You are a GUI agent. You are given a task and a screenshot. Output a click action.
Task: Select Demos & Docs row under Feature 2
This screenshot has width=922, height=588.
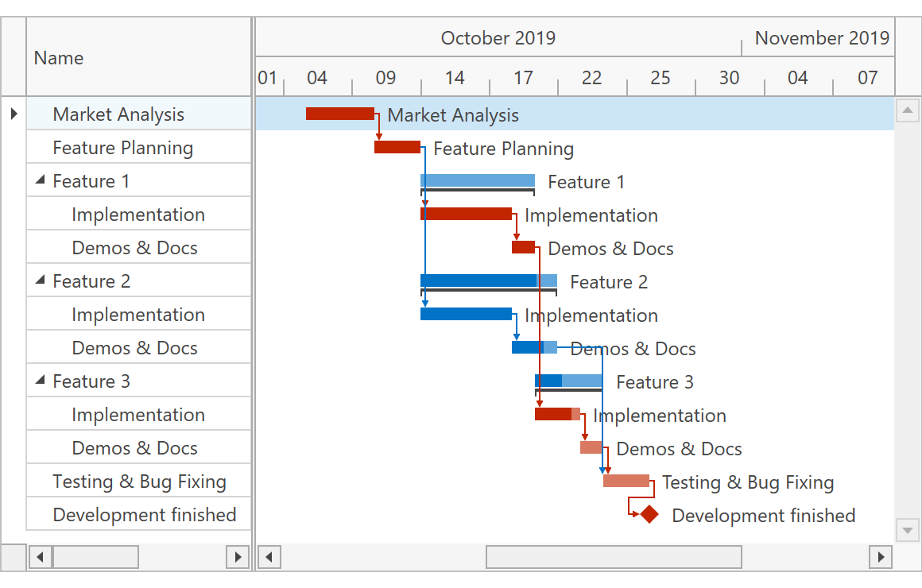pos(139,347)
